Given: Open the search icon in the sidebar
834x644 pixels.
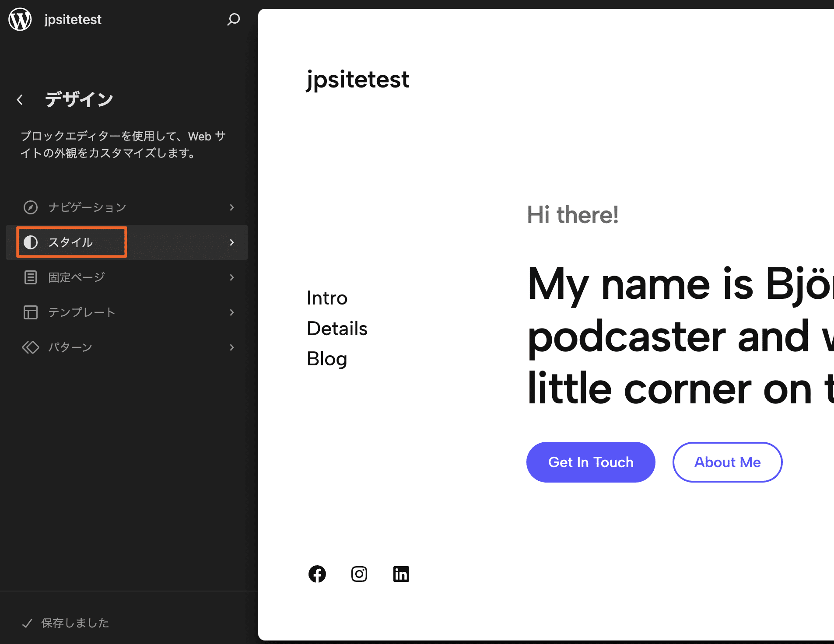Looking at the screenshot, I should [234, 19].
